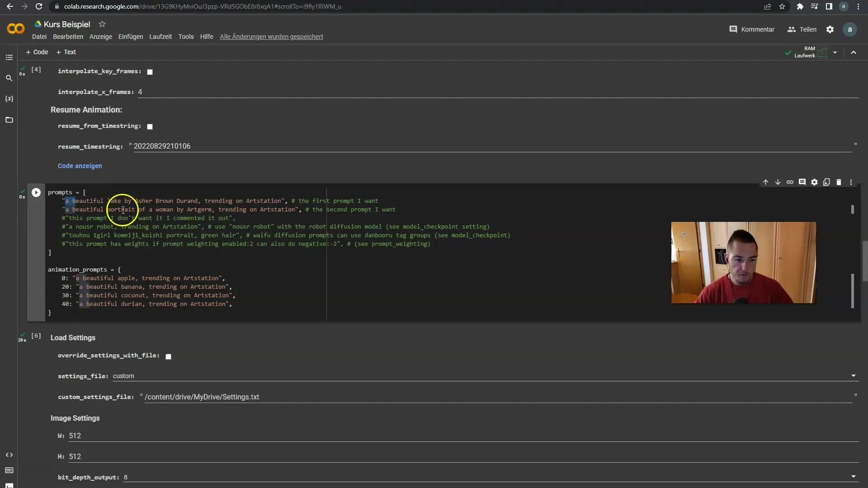Open the browser extensions puzzle icon
Screen dimensions: 868x488
click(x=800, y=6)
